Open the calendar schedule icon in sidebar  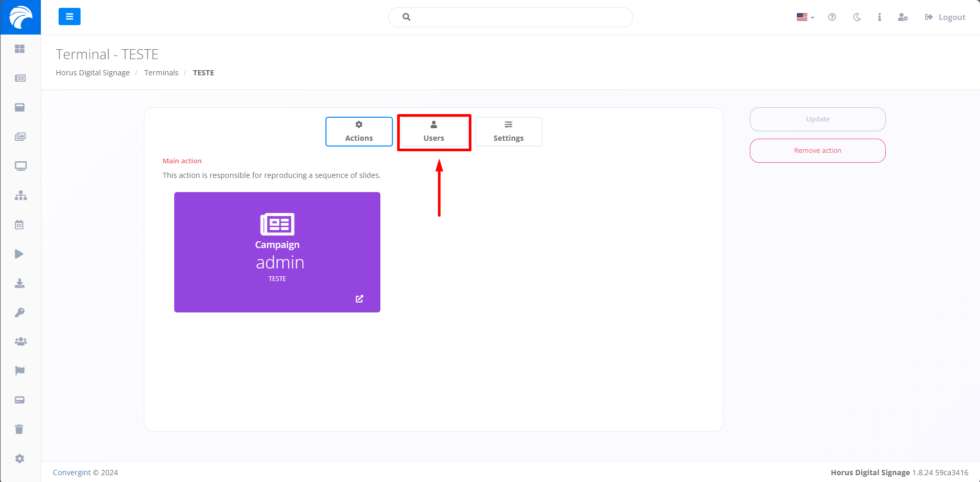[19, 225]
